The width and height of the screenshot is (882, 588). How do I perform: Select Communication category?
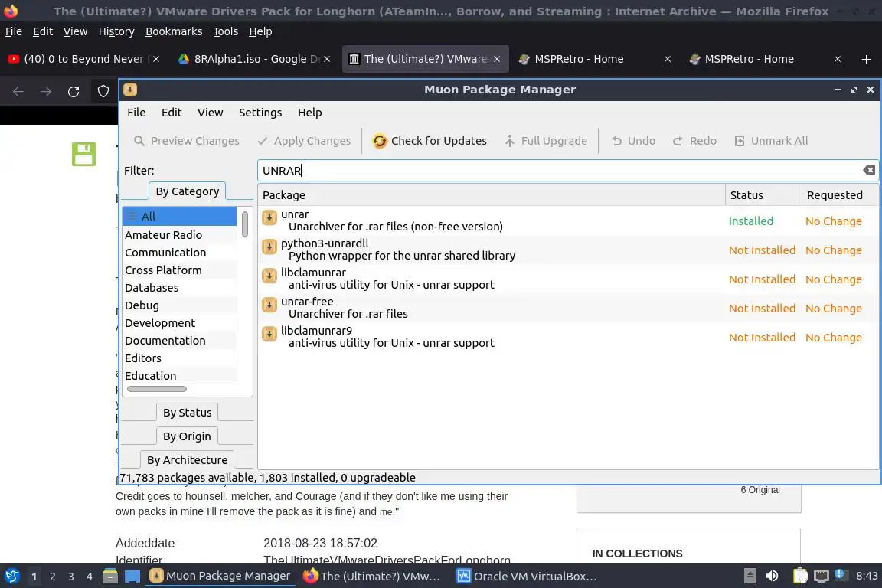(x=179, y=252)
